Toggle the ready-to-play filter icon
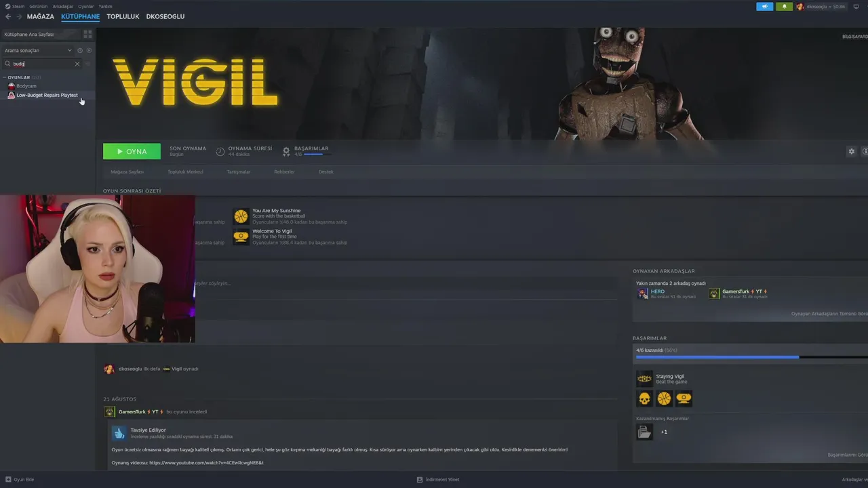Screen dimensions: 868x488 coord(89,50)
